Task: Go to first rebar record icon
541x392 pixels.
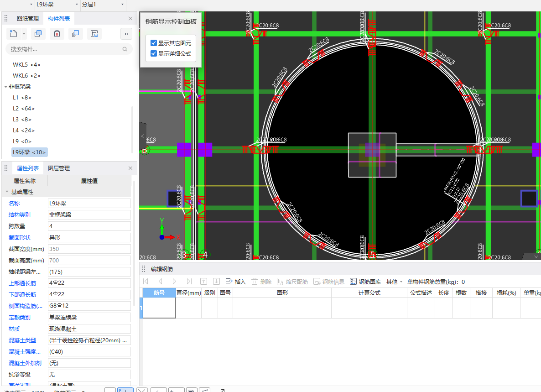Action: point(146,282)
